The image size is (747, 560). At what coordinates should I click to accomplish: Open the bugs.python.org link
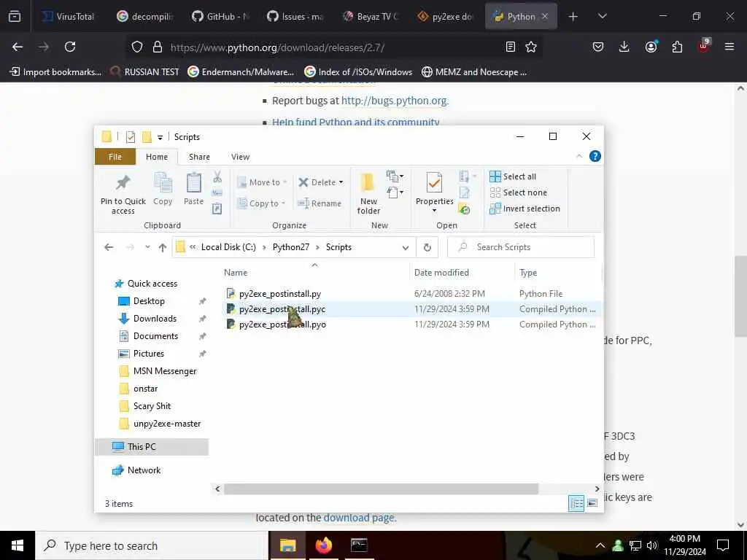395,101
